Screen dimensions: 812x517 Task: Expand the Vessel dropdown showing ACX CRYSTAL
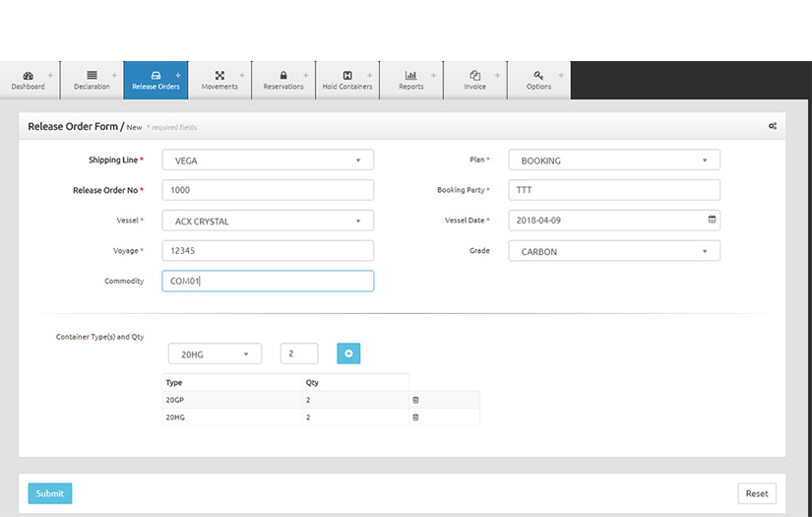pyautogui.click(x=268, y=221)
